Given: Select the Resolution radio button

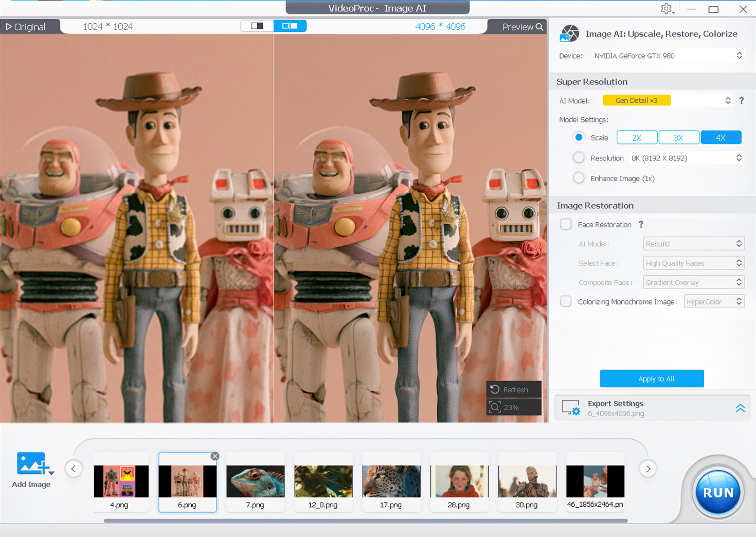Looking at the screenshot, I should [x=579, y=158].
